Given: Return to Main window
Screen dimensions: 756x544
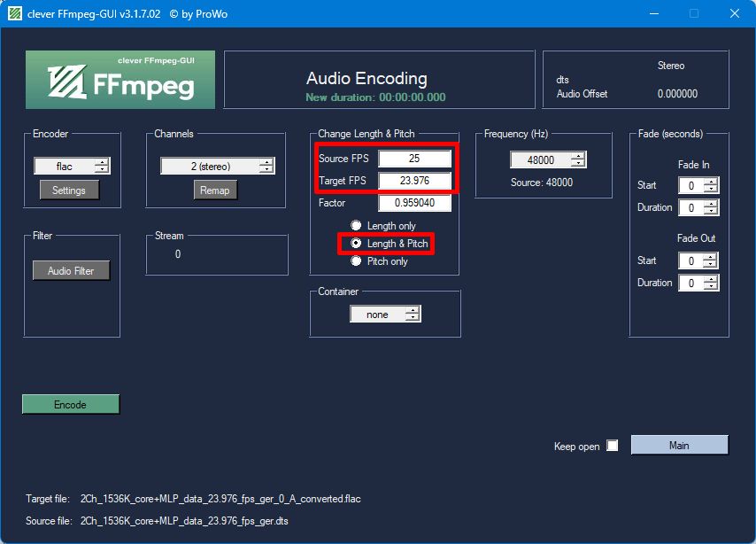Looking at the screenshot, I should tap(679, 445).
